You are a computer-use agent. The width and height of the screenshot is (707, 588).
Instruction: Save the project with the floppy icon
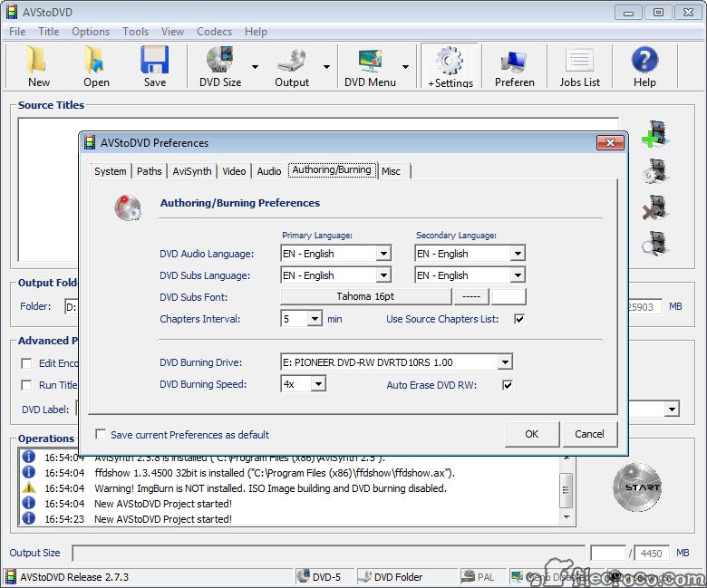pos(155,60)
